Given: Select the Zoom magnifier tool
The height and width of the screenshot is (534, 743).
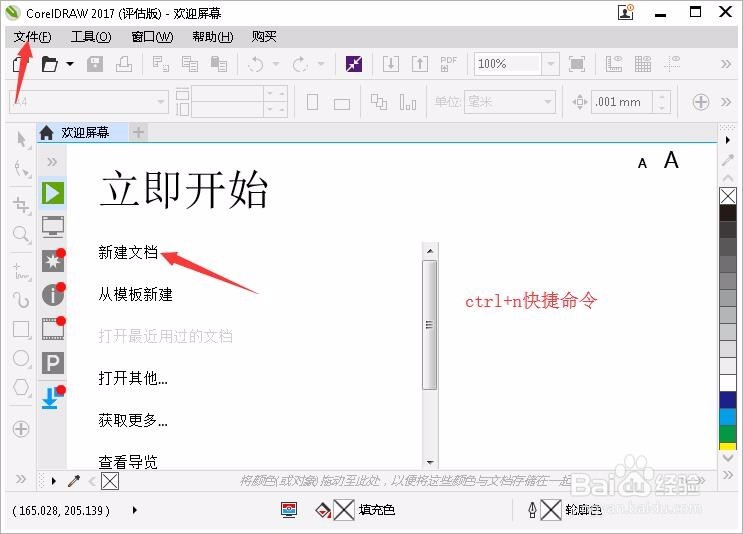Looking at the screenshot, I should (x=21, y=234).
